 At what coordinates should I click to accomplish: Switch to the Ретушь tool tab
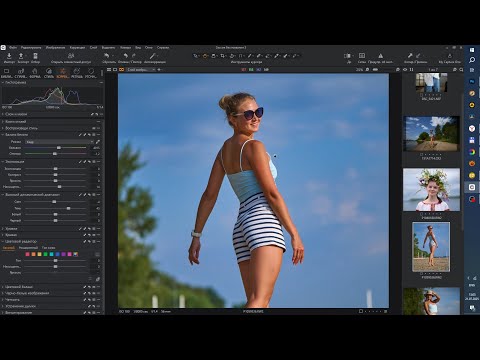77,73
